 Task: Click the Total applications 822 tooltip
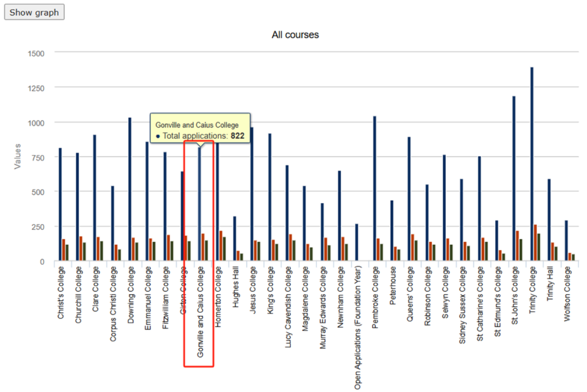click(x=199, y=129)
